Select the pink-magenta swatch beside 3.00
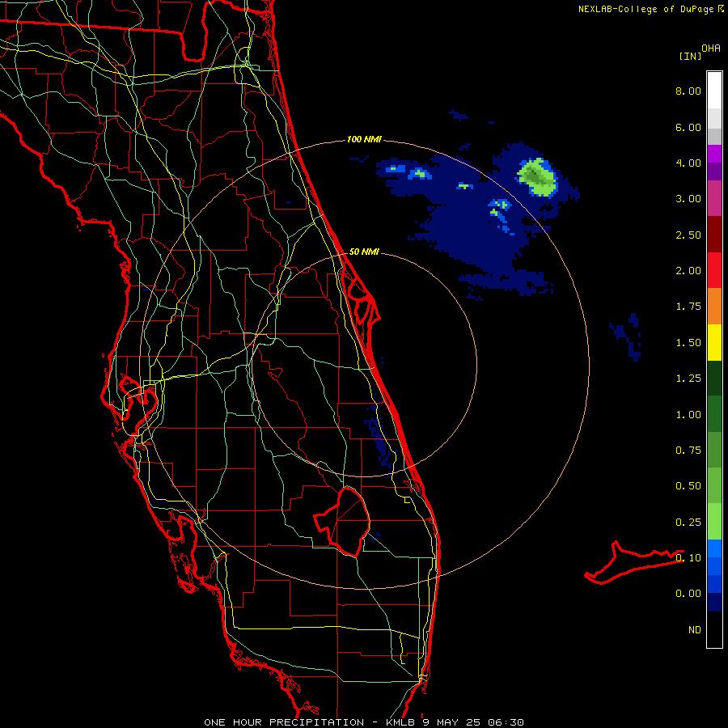This screenshot has height=728, width=728. click(714, 199)
